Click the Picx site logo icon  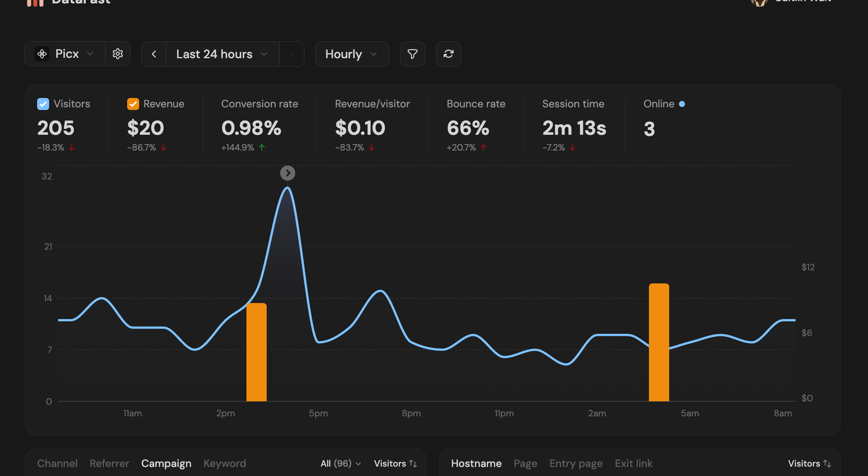[42, 54]
